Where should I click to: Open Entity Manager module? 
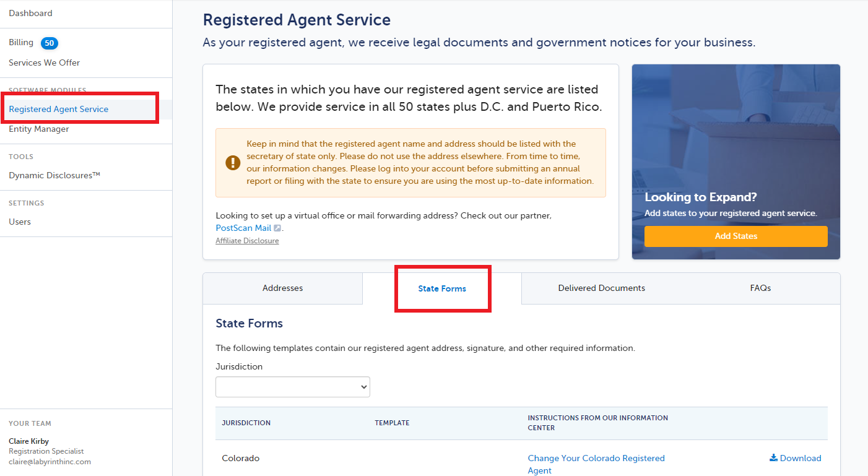pyautogui.click(x=39, y=129)
